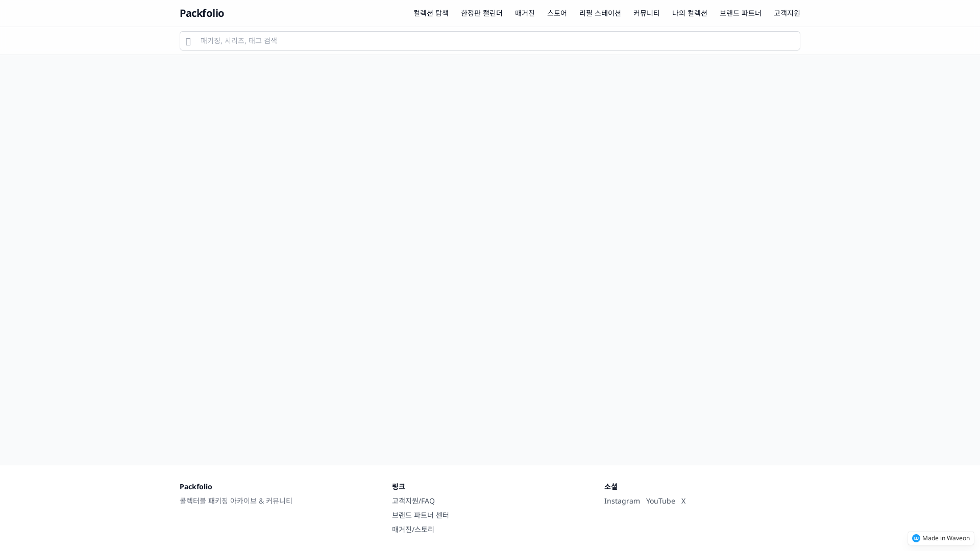Click the Packfolio logo in header
This screenshot has width=980, height=551.
(x=202, y=13)
